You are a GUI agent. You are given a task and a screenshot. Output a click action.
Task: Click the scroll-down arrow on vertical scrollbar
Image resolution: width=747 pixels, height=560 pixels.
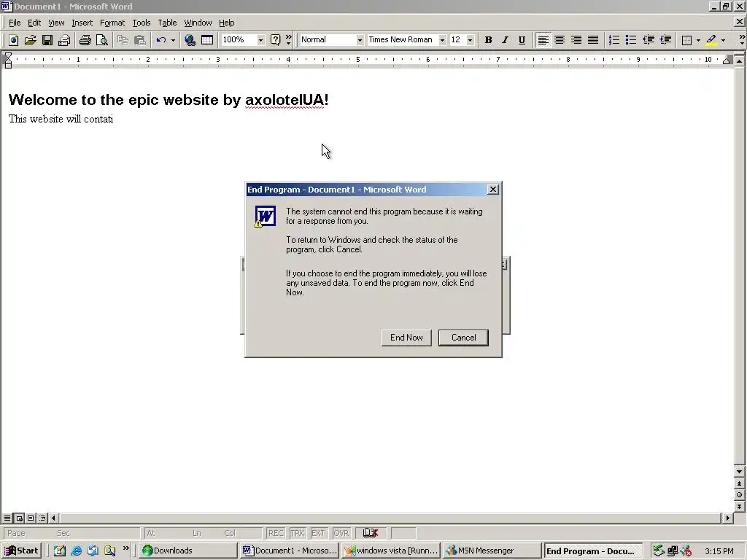click(x=739, y=472)
